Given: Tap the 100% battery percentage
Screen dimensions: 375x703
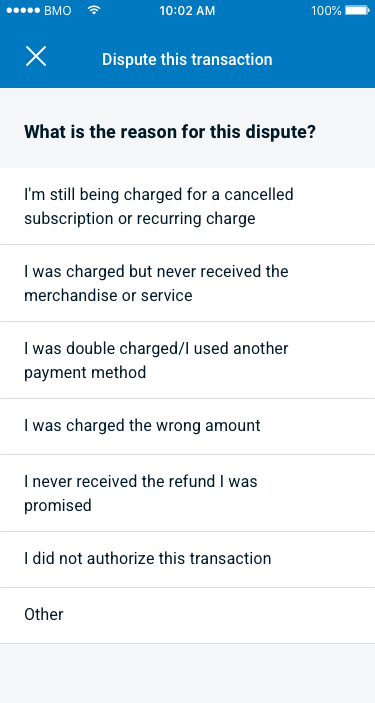Looking at the screenshot, I should 326,11.
